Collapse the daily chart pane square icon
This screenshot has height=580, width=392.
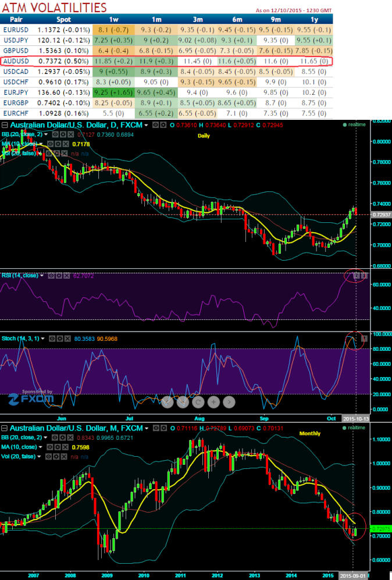(x=5, y=125)
